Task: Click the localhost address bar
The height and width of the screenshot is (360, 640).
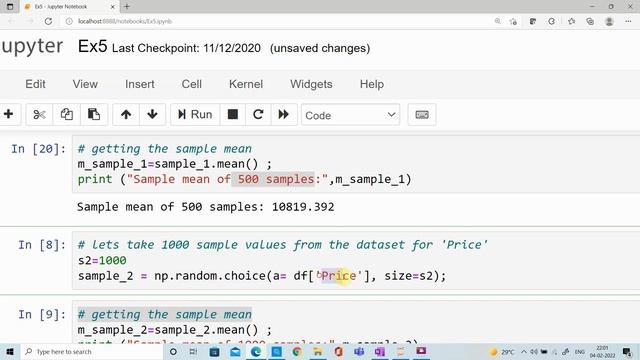Action: pos(278,21)
